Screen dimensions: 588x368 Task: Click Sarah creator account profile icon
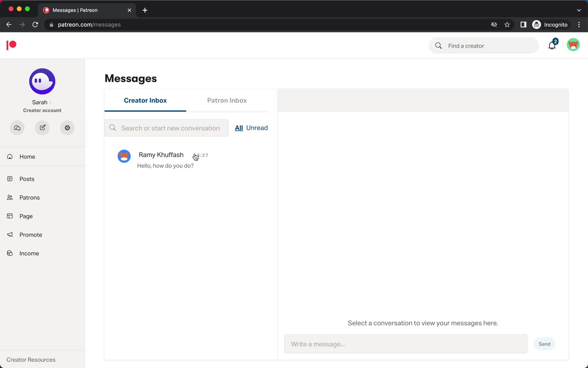(x=42, y=81)
